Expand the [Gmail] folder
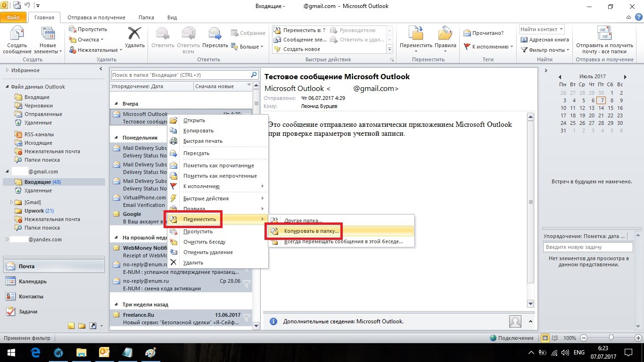The width and height of the screenshot is (644, 362). [x=12, y=202]
